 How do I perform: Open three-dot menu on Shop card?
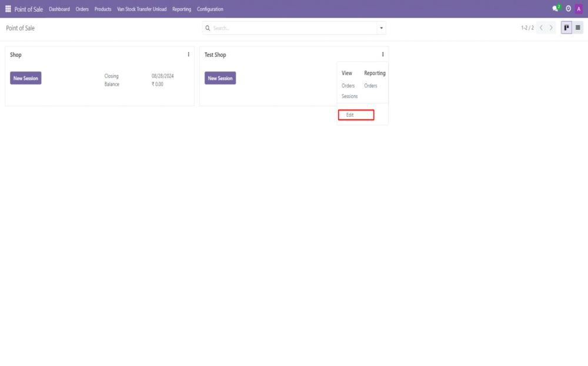tap(189, 55)
